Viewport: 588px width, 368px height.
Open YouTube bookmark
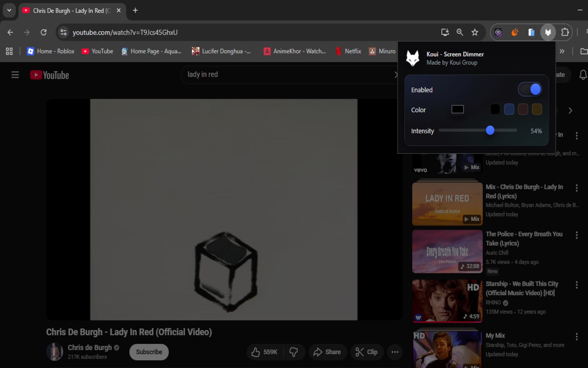pyautogui.click(x=97, y=51)
